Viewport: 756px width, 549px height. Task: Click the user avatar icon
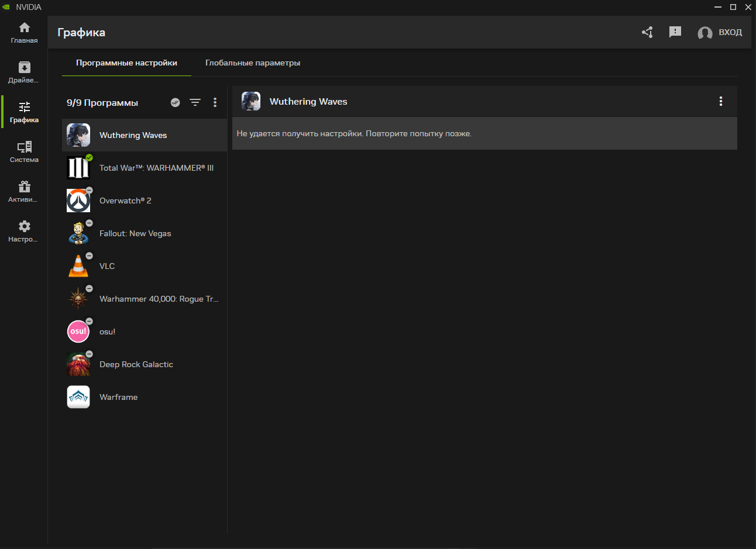705,33
